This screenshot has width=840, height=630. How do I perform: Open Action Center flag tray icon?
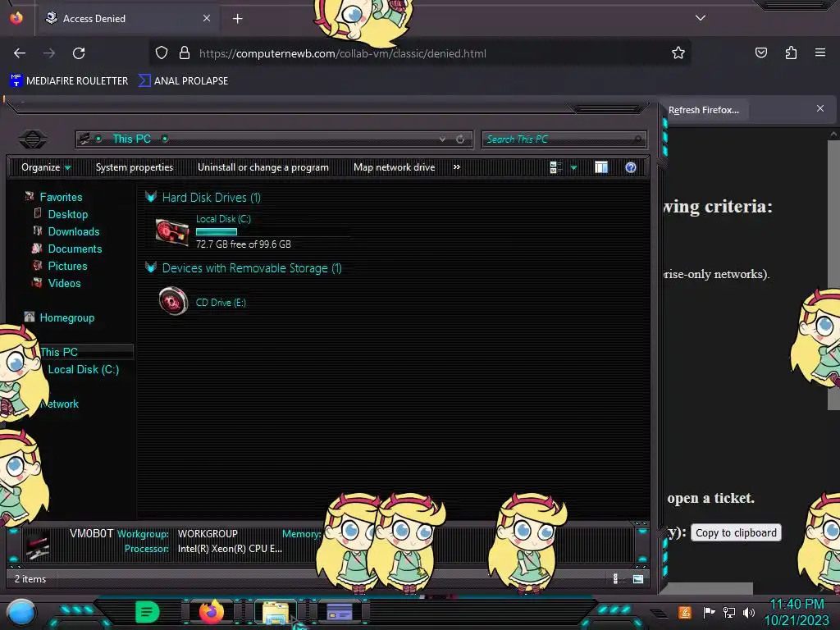pyautogui.click(x=709, y=612)
